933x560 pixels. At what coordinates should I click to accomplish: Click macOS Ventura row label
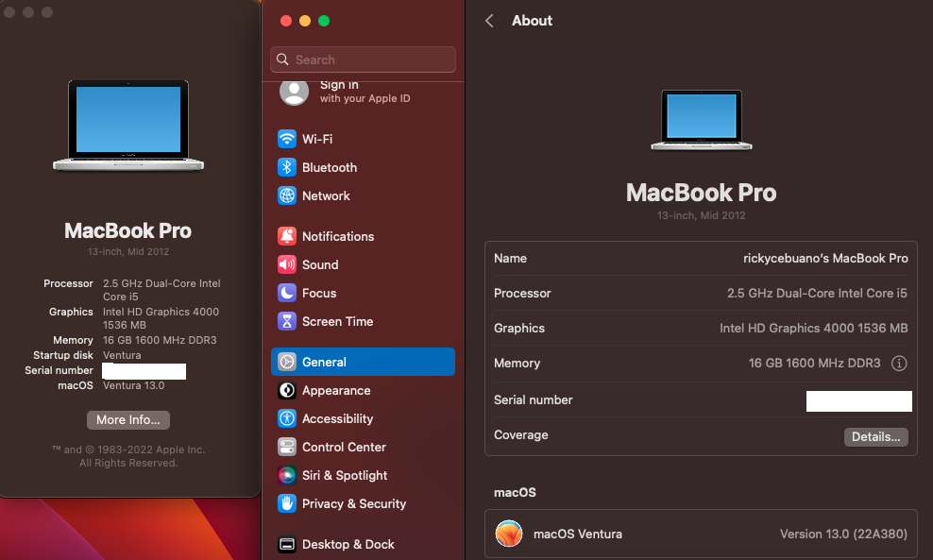(578, 534)
